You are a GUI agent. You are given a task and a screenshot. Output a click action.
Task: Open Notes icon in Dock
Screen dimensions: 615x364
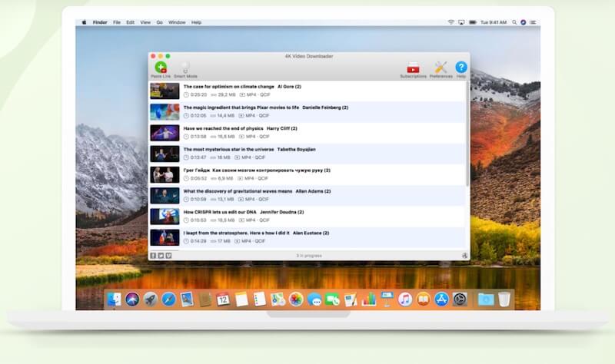click(241, 299)
